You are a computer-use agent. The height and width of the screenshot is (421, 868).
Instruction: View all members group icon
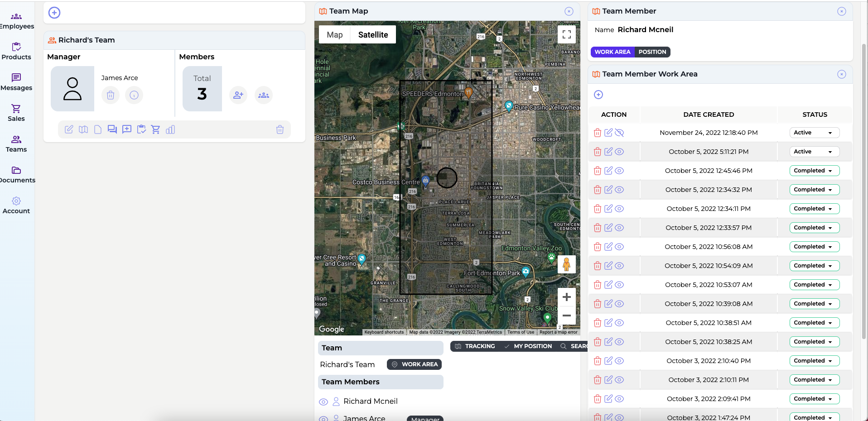click(264, 95)
